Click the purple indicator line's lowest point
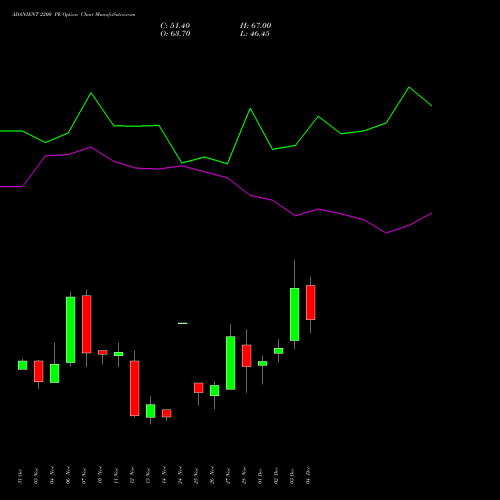Screen dimensions: 500x500 point(386,233)
